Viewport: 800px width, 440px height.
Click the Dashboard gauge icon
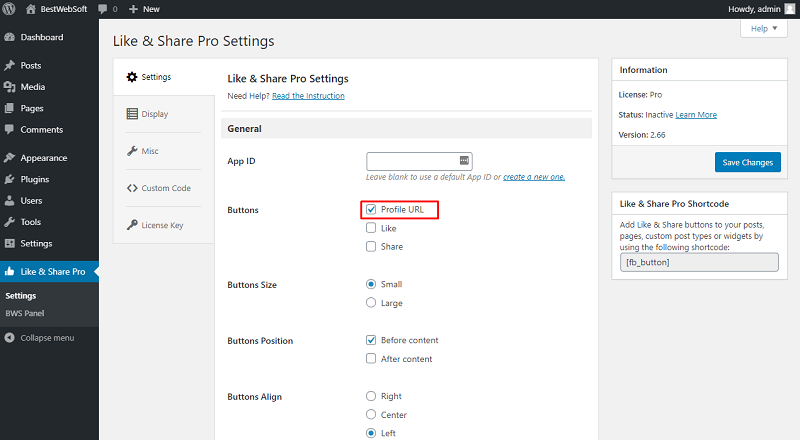[9, 37]
